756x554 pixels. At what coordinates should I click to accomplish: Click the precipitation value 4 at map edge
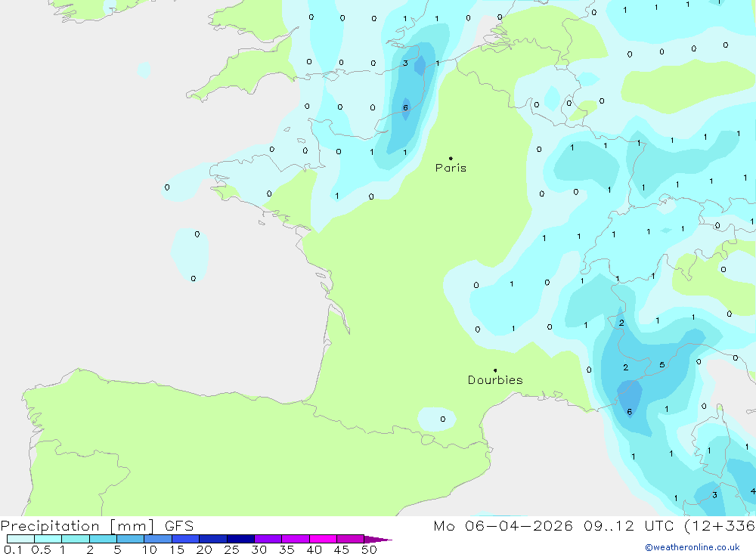click(x=753, y=491)
